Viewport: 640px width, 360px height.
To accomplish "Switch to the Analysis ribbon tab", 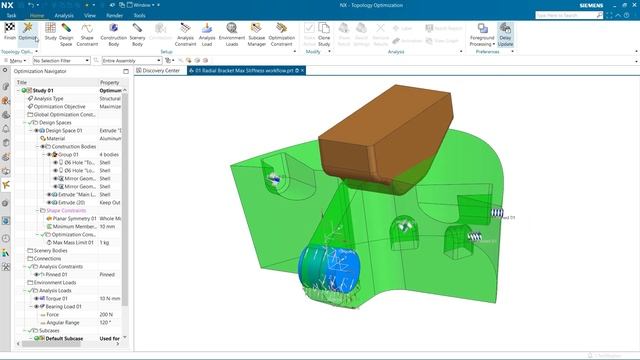I will click(x=64, y=16).
